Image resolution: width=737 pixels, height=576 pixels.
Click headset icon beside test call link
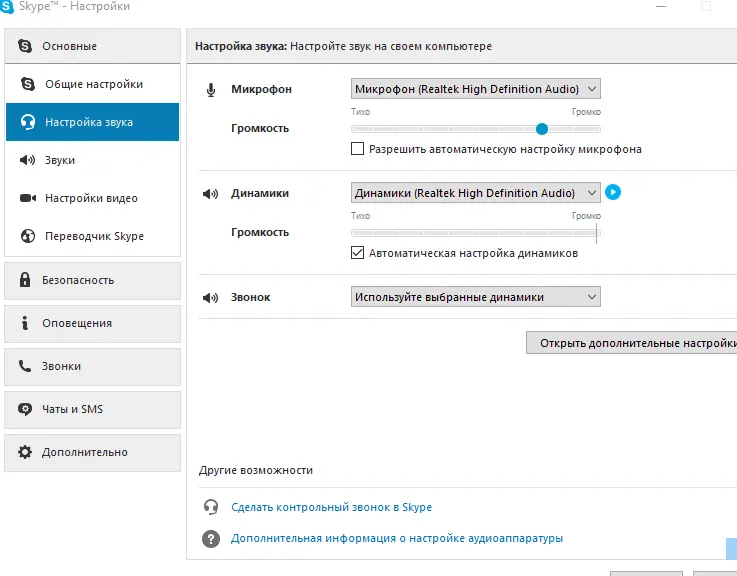click(211, 507)
